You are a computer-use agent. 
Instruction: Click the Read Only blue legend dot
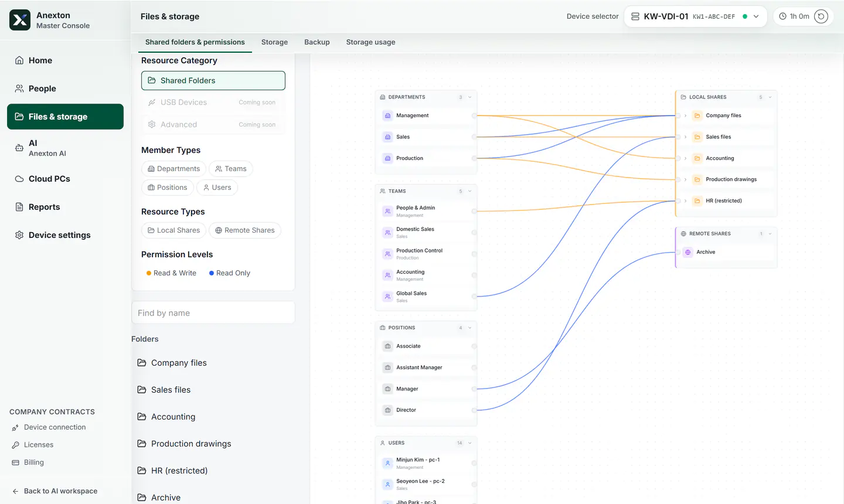212,273
